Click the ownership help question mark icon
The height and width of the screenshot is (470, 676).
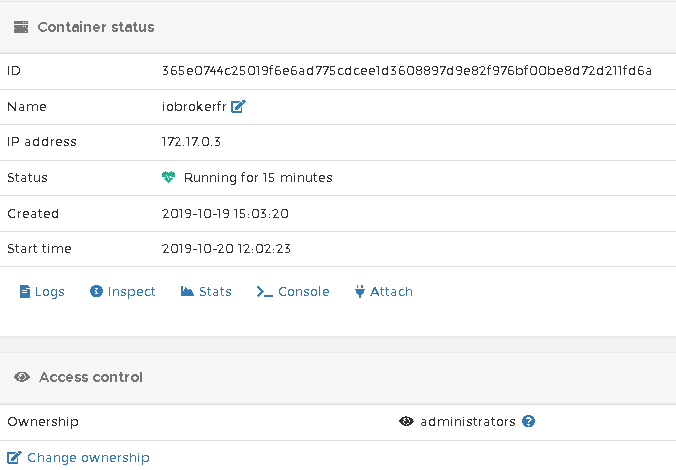coord(529,422)
